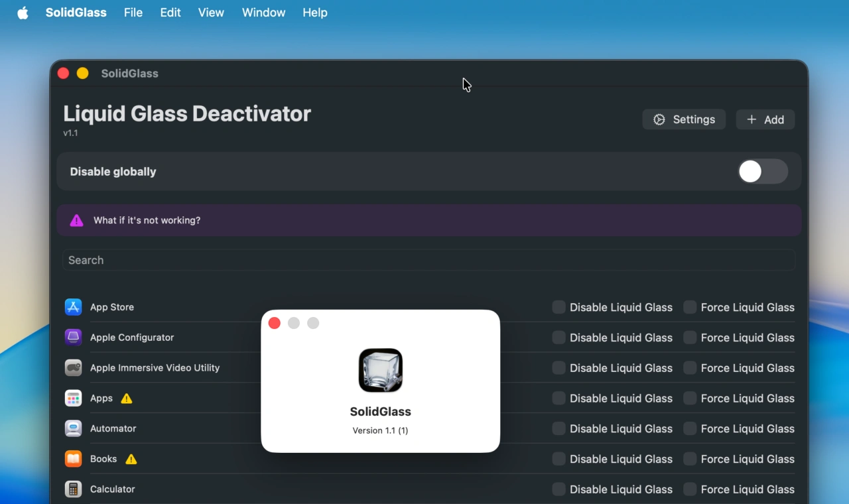849x504 pixels.
Task: Click the yellow warning icon beside Apps
Action: click(x=127, y=399)
